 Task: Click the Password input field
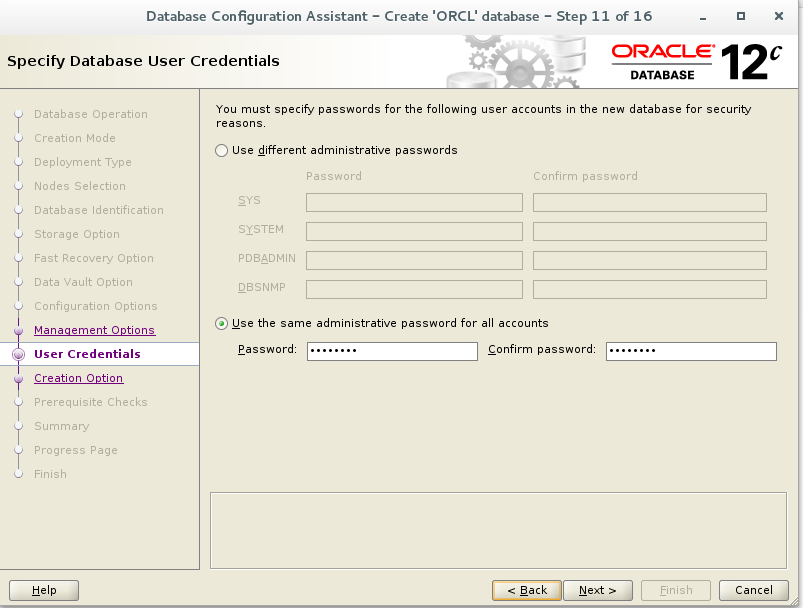[x=392, y=351]
